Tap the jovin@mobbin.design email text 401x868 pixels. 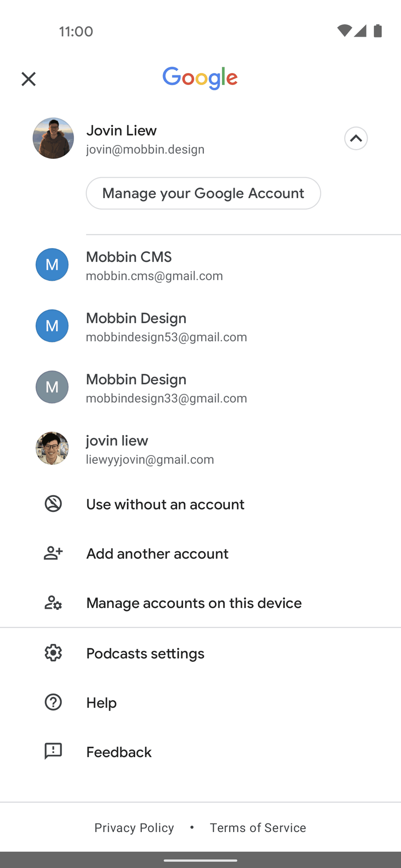pos(145,149)
